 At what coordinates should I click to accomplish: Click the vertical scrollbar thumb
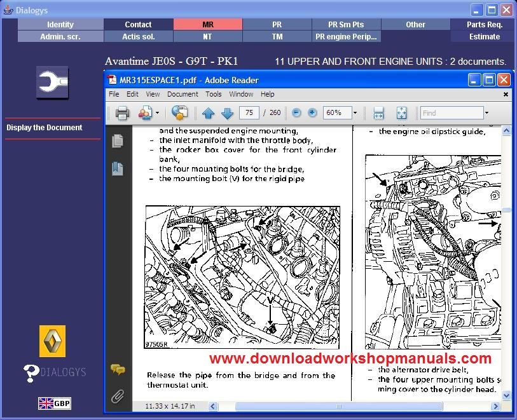click(506, 210)
